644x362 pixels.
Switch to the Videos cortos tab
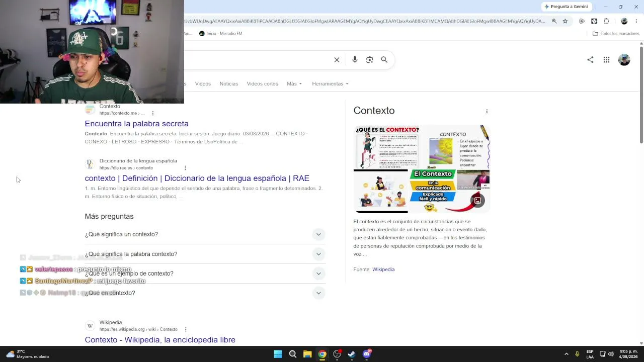(263, 83)
